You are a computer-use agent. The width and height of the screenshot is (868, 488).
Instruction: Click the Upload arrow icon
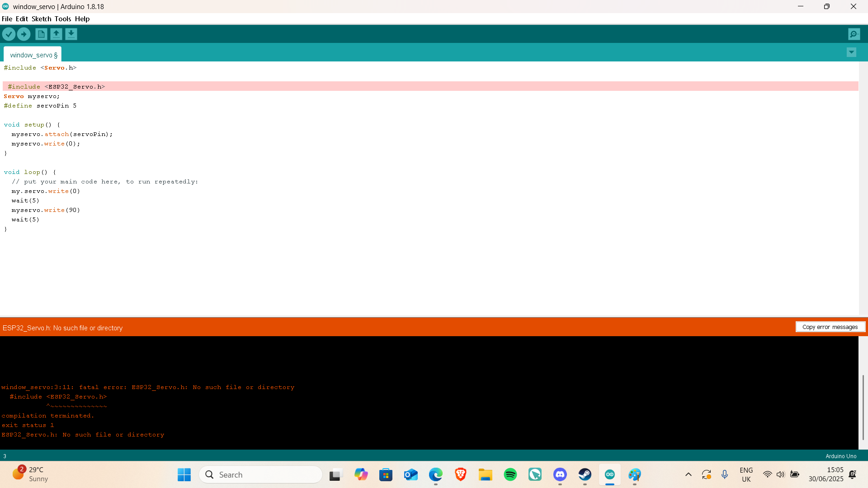[x=24, y=34]
